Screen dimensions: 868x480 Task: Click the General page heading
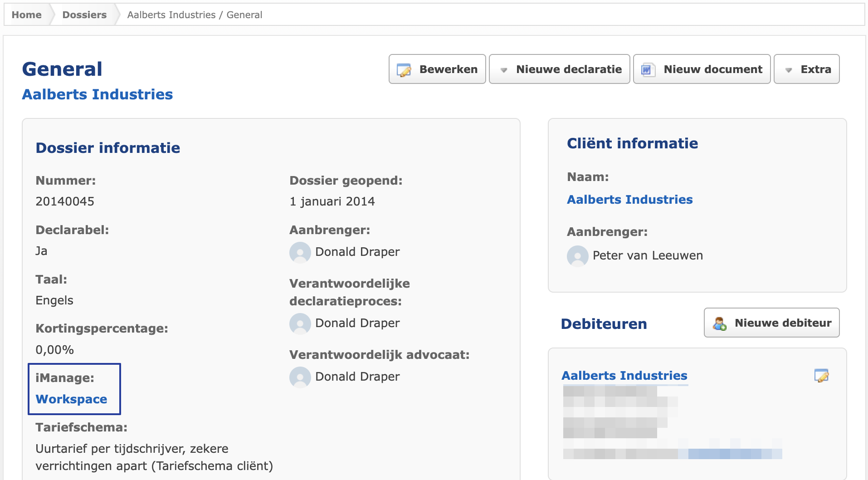coord(62,69)
